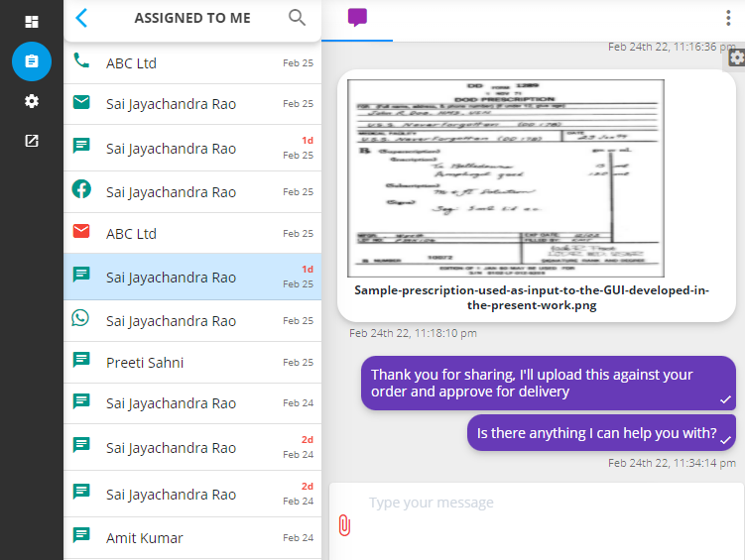Viewport: 745px width, 560px height.
Task: Open the prescription image thumbnail
Action: [x=506, y=178]
